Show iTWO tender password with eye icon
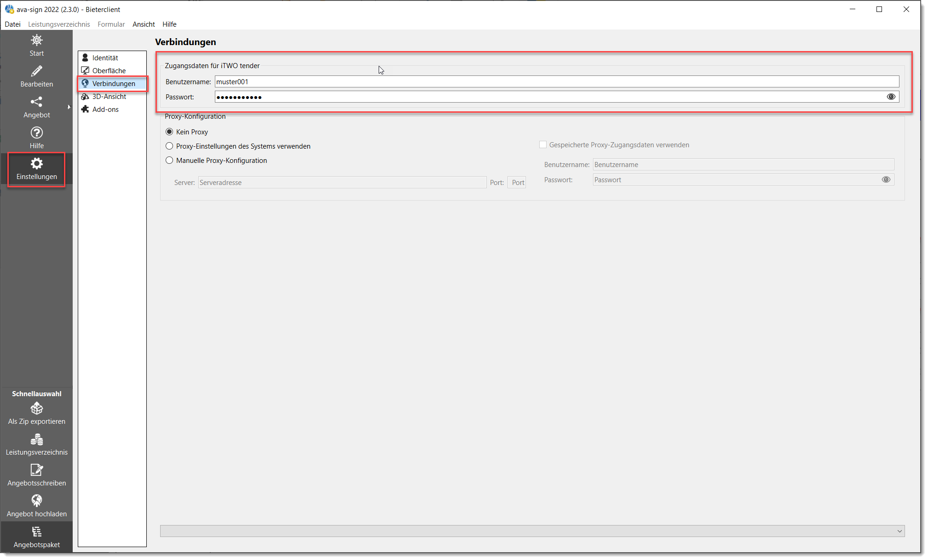Viewport: 928px width, 560px height. (891, 97)
